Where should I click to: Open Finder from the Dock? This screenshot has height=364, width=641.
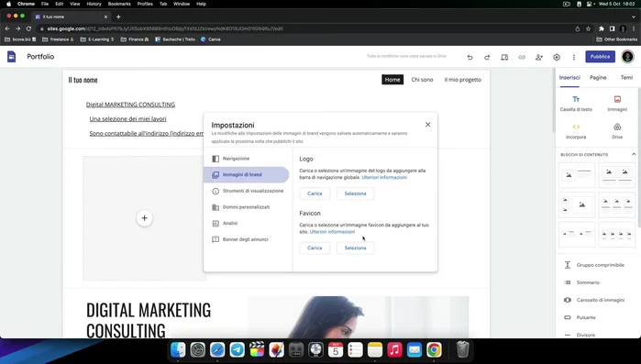coord(178,349)
